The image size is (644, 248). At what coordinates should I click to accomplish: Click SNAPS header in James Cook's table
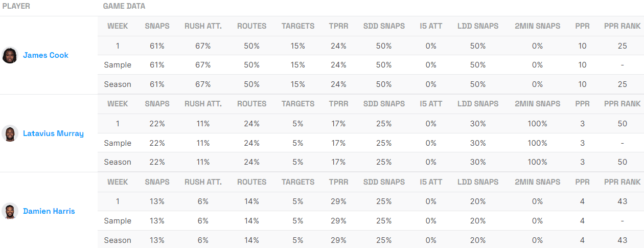[x=157, y=26]
